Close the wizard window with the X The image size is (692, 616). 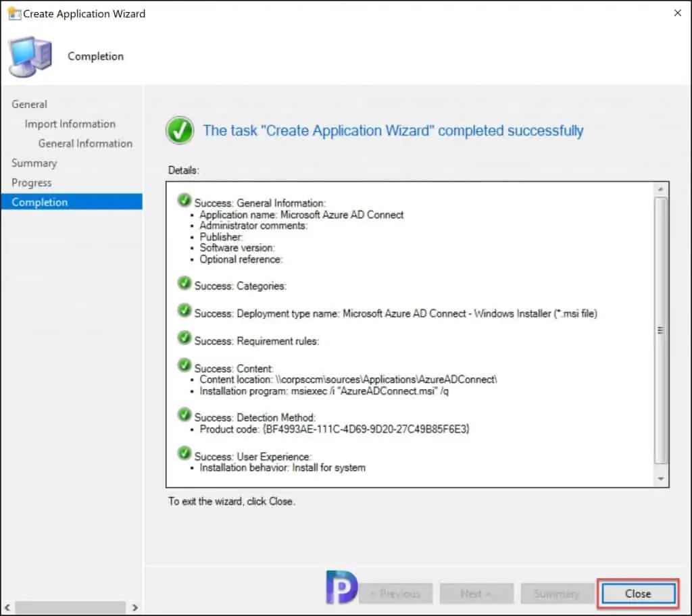click(677, 14)
